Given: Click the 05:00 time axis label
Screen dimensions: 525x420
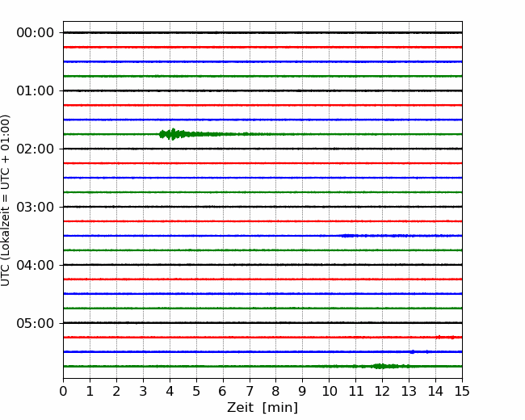Looking at the screenshot, I should tap(36, 323).
